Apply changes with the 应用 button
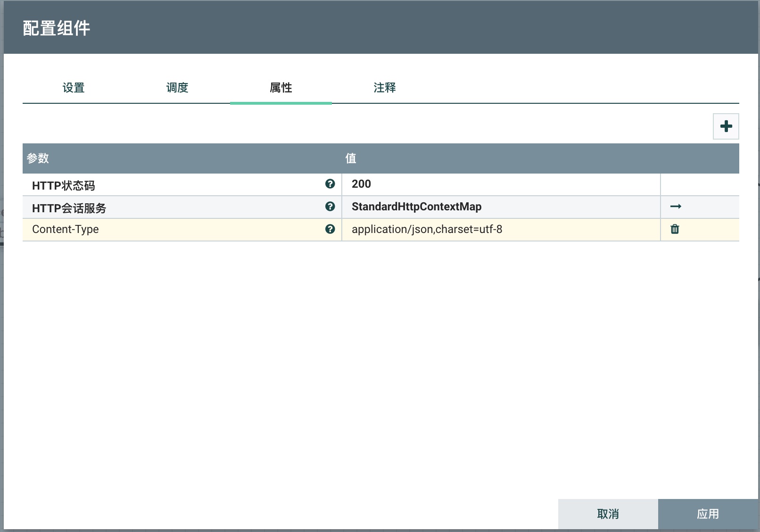760x532 pixels. [708, 514]
